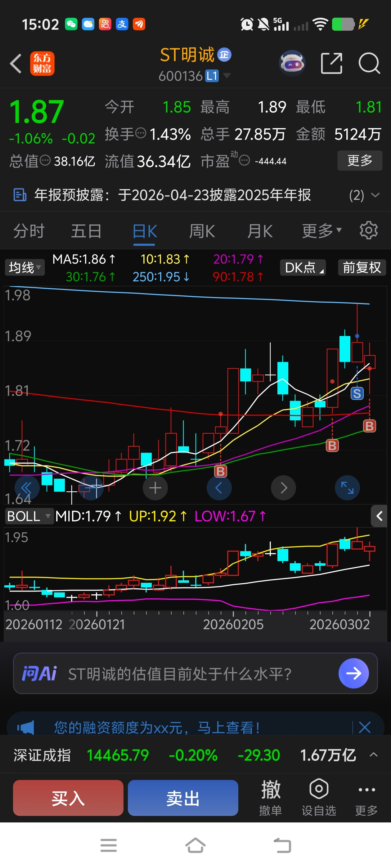Tap the 市盈 info icon
The height and width of the screenshot is (868, 391).
244,160
